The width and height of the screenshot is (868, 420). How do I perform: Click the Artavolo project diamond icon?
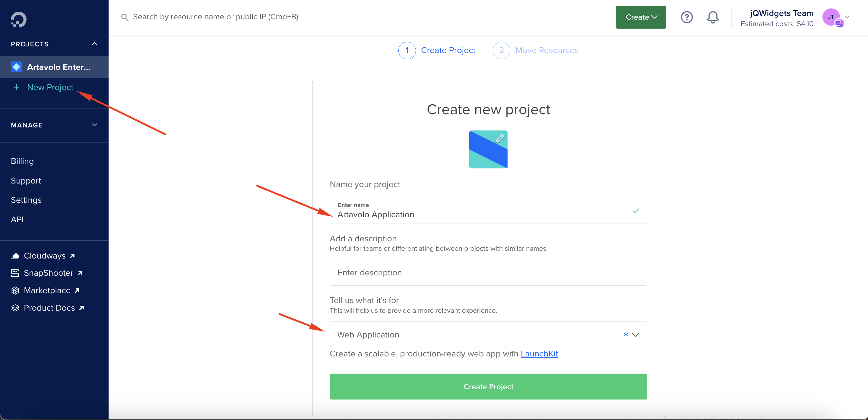[x=16, y=67]
